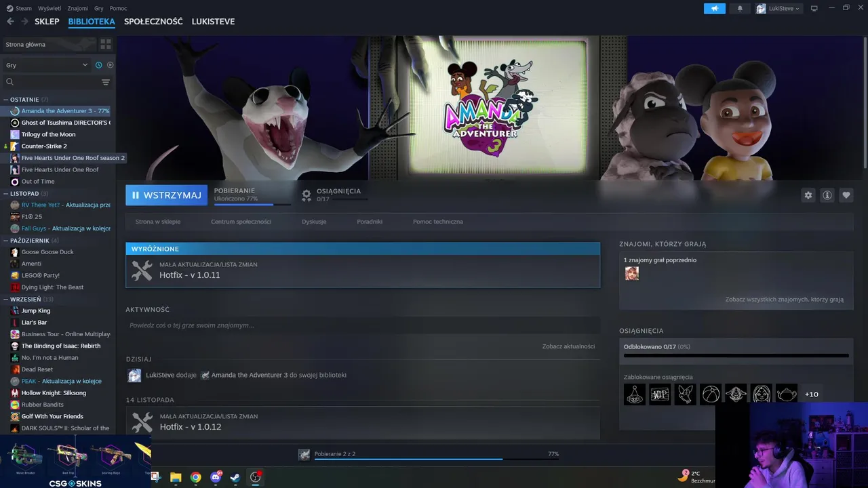Screen dimensions: 868x488
Task: Open Hotfix v 1.0.12 update entry
Action: 363,422
